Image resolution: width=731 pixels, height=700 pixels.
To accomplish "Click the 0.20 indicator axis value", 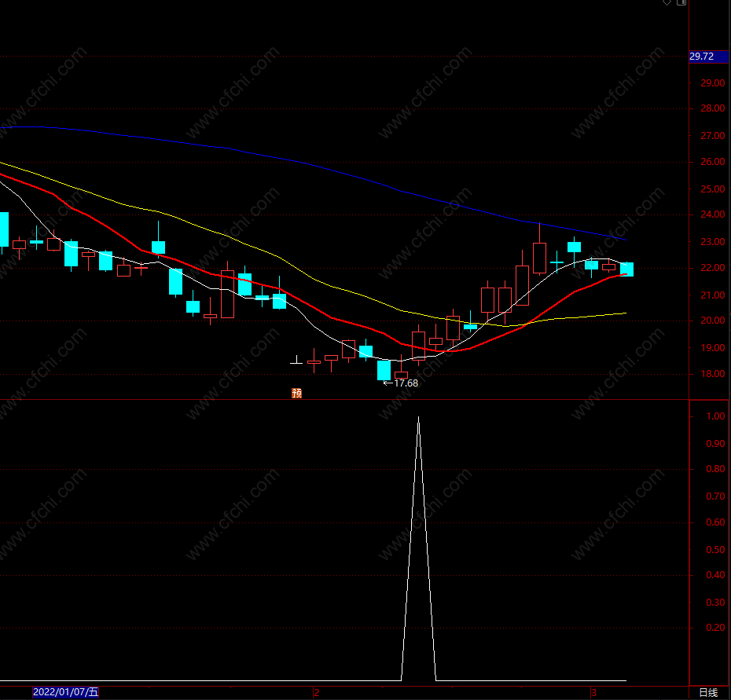I will 715,627.
